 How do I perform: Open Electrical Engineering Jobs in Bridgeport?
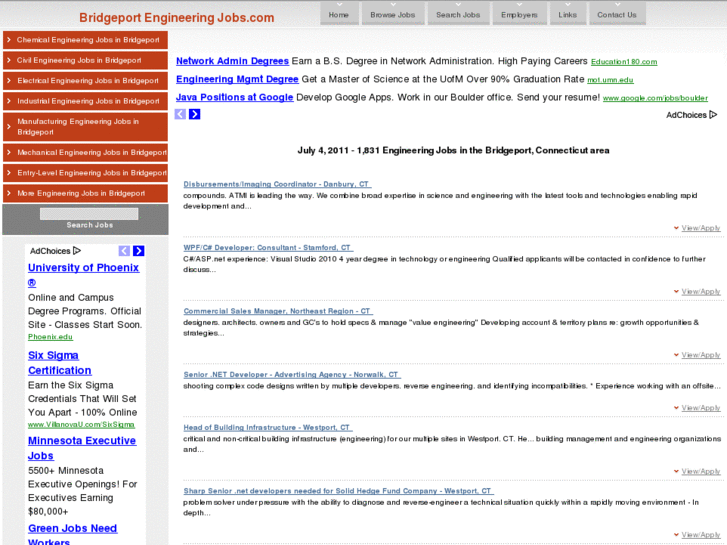[85, 81]
